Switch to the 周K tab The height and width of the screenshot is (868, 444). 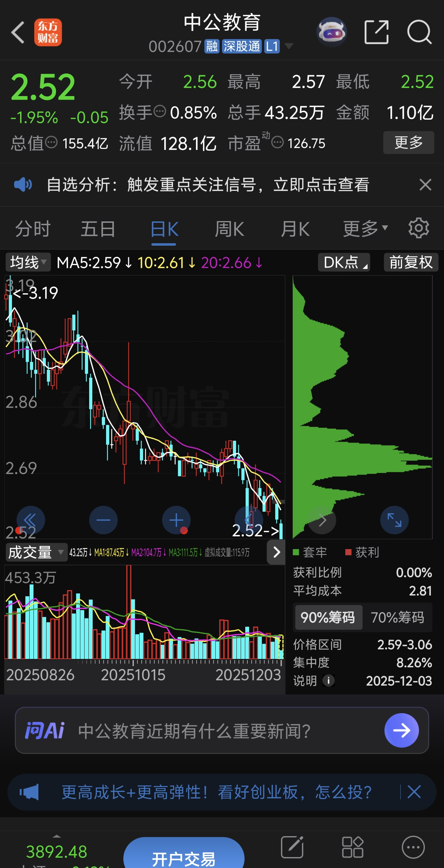coord(229,229)
